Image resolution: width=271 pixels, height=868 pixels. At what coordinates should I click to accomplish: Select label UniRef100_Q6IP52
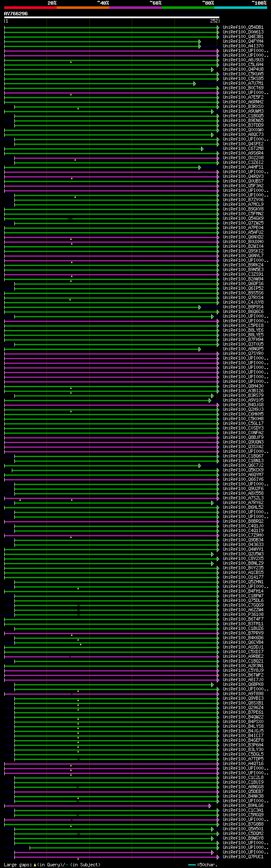click(243, 288)
